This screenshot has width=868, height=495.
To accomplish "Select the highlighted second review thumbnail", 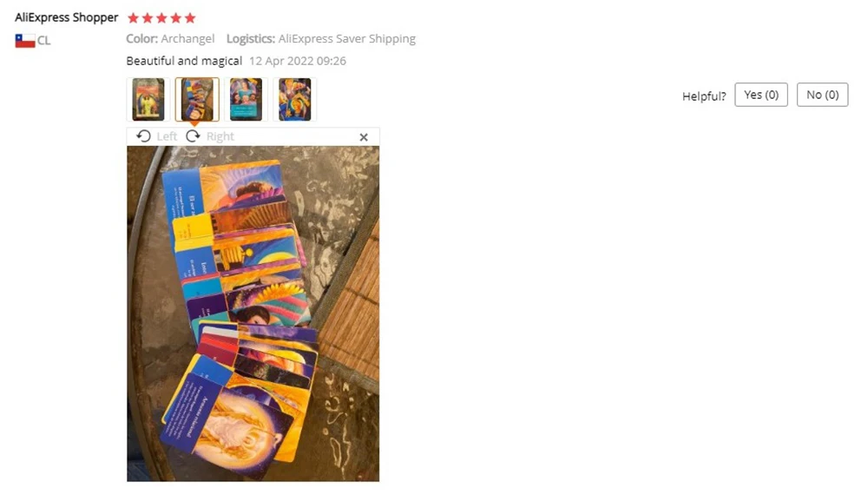I will point(197,99).
